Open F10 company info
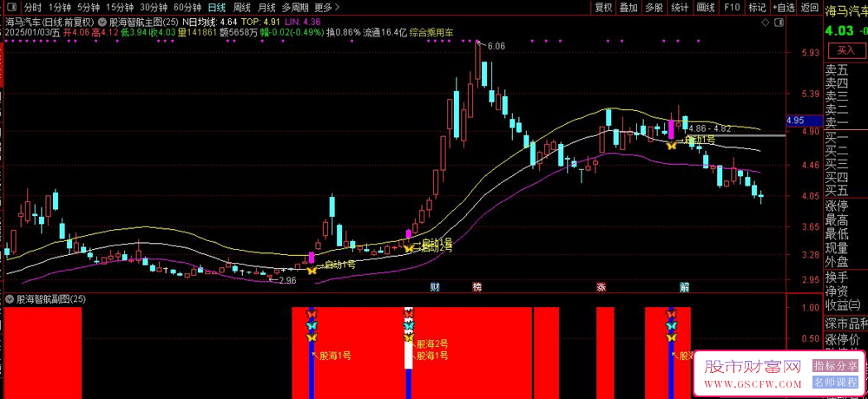 click(x=732, y=7)
